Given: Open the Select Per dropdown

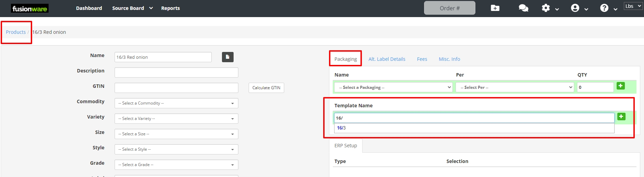Looking at the screenshot, I should pos(514,87).
